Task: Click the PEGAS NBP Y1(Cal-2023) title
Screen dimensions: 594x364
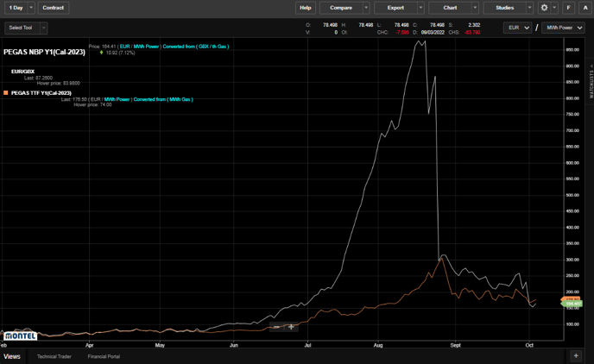Action: (44, 52)
